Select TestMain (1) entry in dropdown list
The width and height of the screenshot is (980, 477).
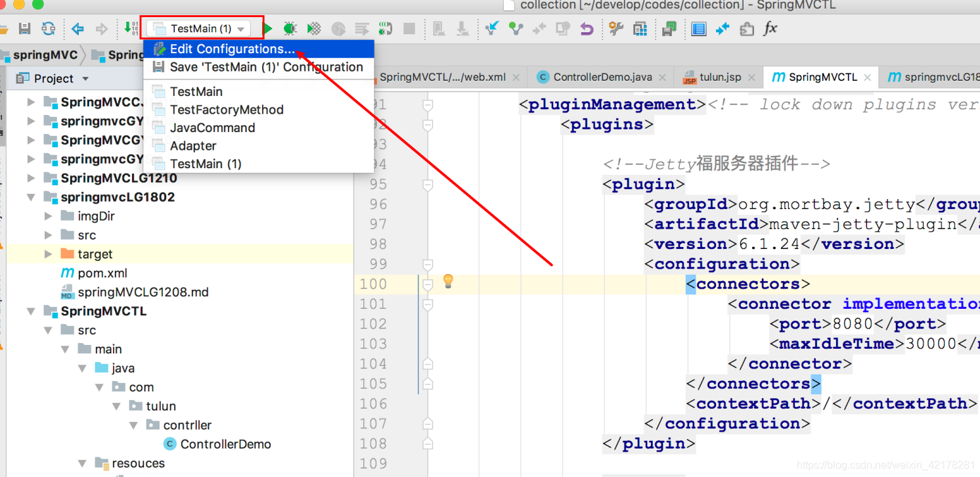tap(259, 164)
